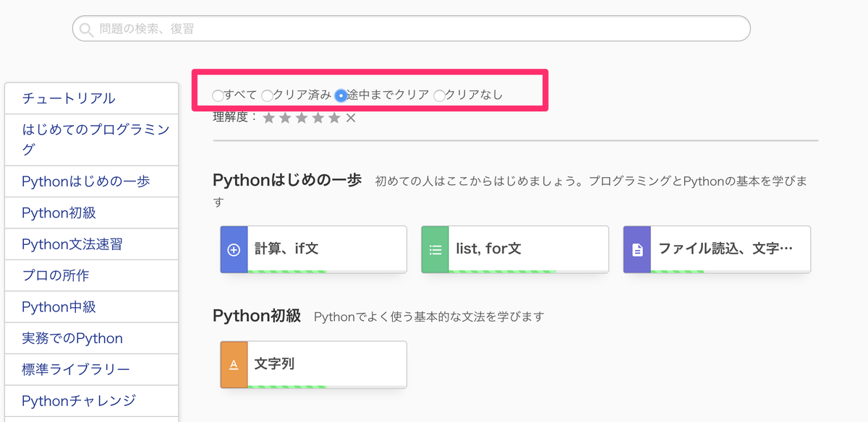Open プロの所作 in the sidebar

tap(91, 275)
